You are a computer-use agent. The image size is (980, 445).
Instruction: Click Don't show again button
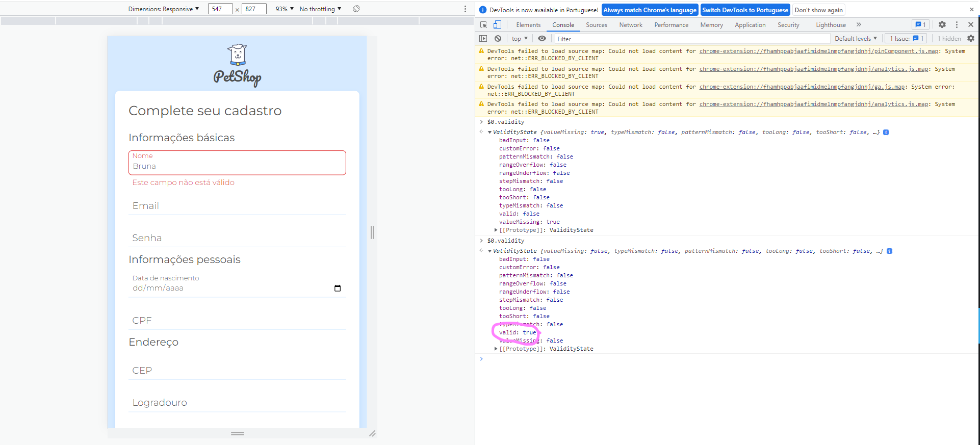tap(818, 10)
